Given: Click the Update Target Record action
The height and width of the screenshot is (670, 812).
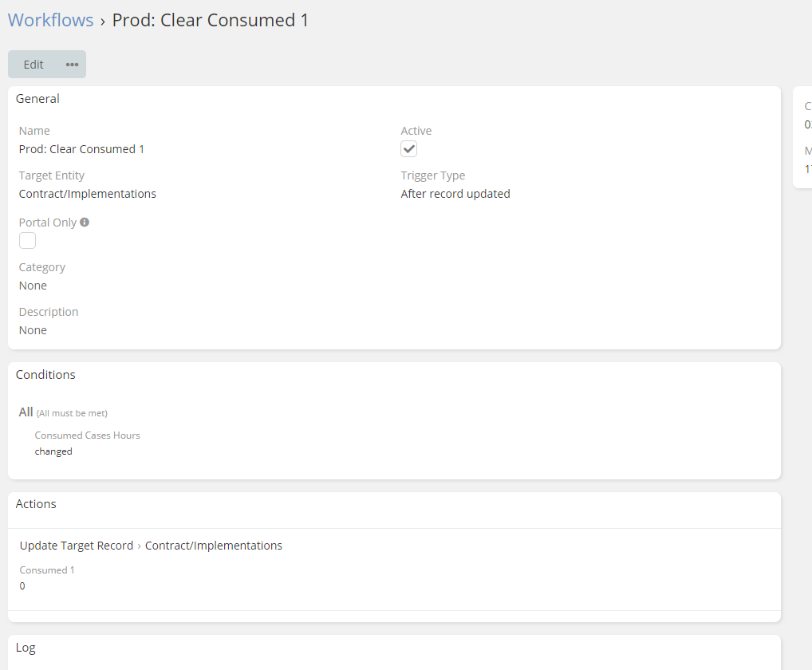Looking at the screenshot, I should (77, 546).
